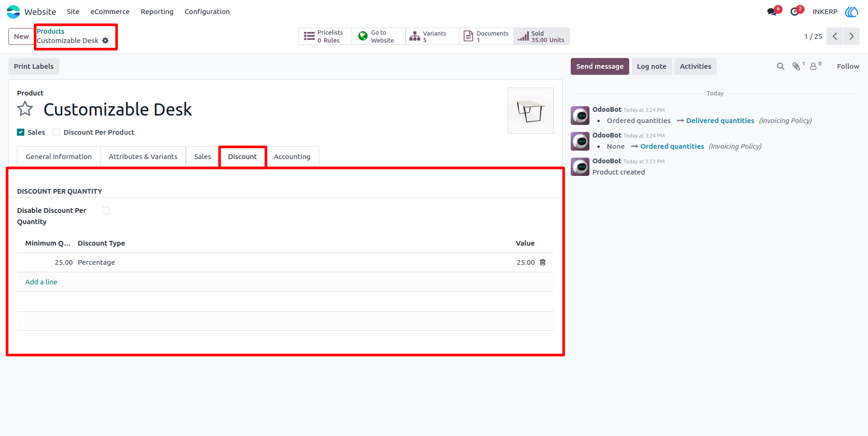Uncheck the Sales checkbox
The image size is (868, 436).
coord(21,132)
